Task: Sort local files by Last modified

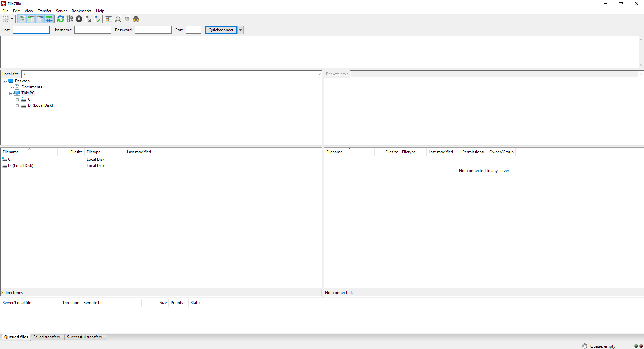Action: coord(145,152)
